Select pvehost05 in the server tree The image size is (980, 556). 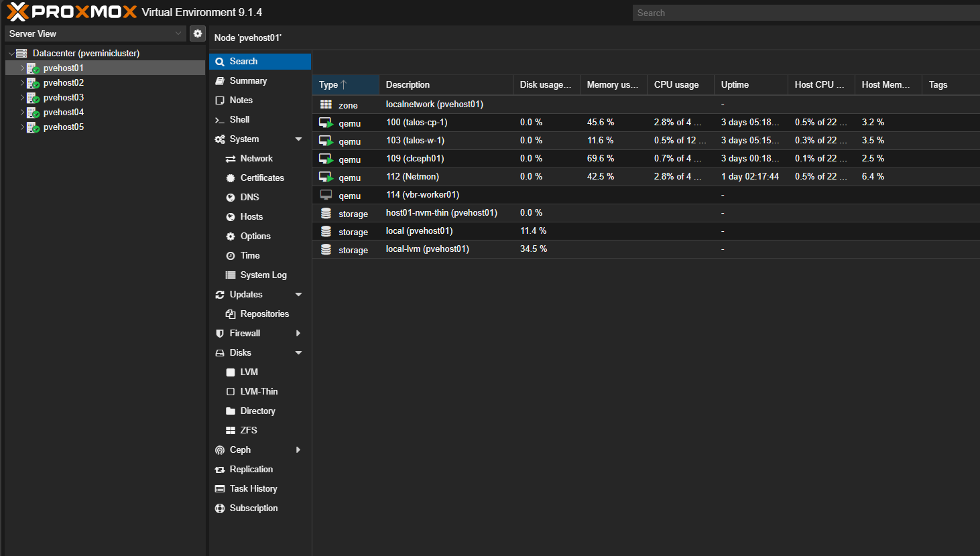click(64, 127)
